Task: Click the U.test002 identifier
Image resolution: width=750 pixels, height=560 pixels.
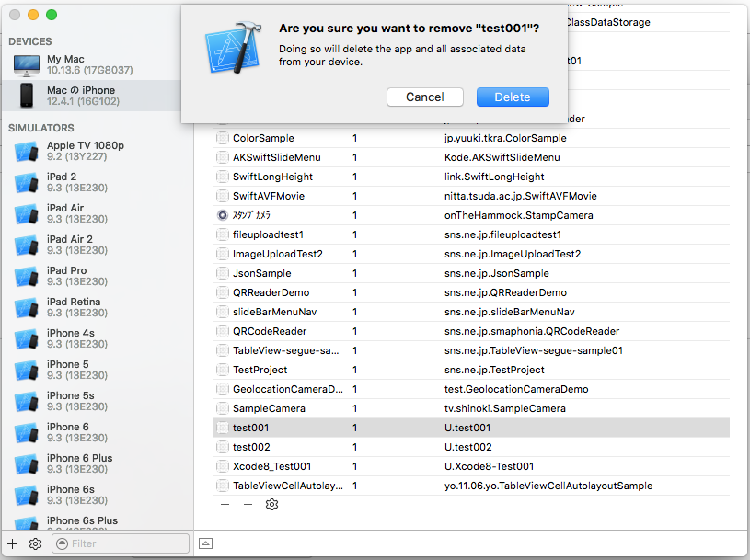Action: click(x=467, y=447)
